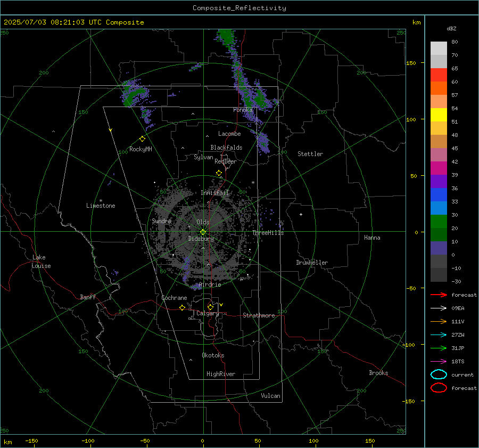Click the Lacombe city label

coord(229,134)
